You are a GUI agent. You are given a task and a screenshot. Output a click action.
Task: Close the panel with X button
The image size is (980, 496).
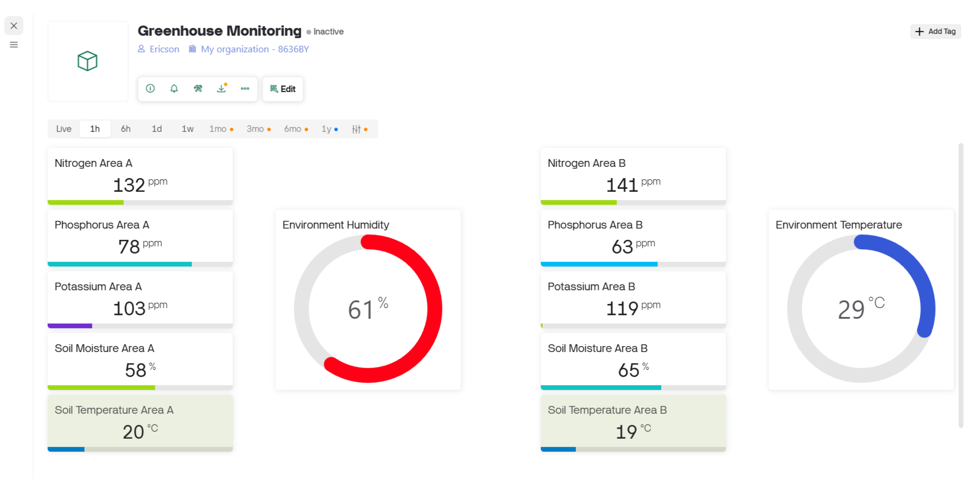[x=14, y=26]
